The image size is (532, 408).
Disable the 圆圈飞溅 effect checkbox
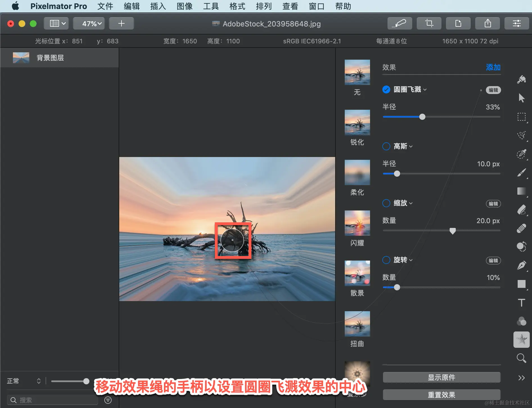[x=386, y=89]
